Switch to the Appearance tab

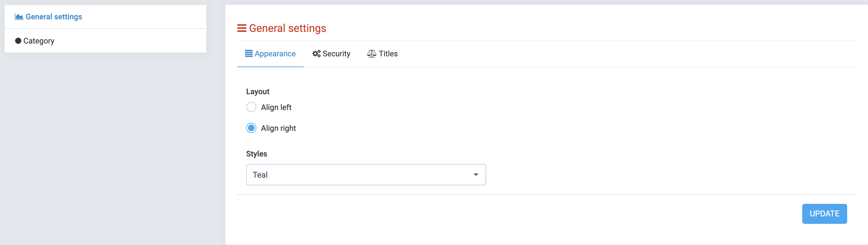coord(275,54)
